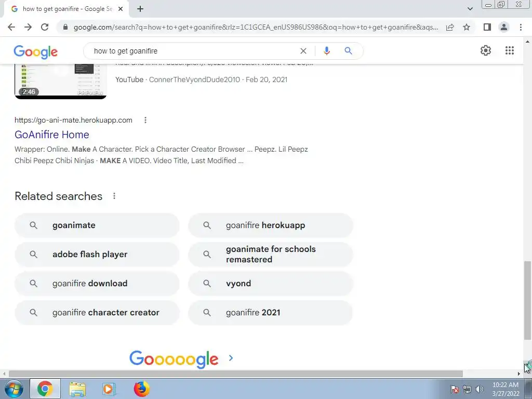The height and width of the screenshot is (399, 532).
Task: Click the Goooooogle pagination logo
Action: coord(174,360)
